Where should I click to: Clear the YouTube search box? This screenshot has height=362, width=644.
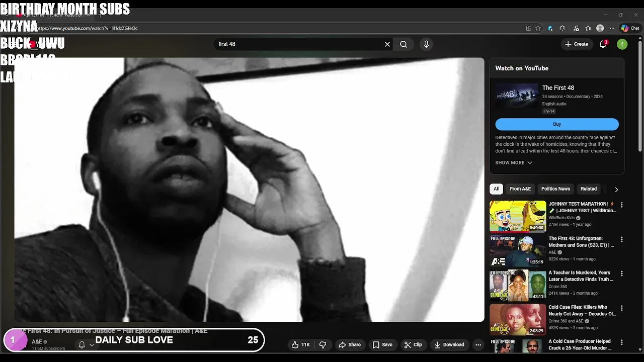(387, 44)
